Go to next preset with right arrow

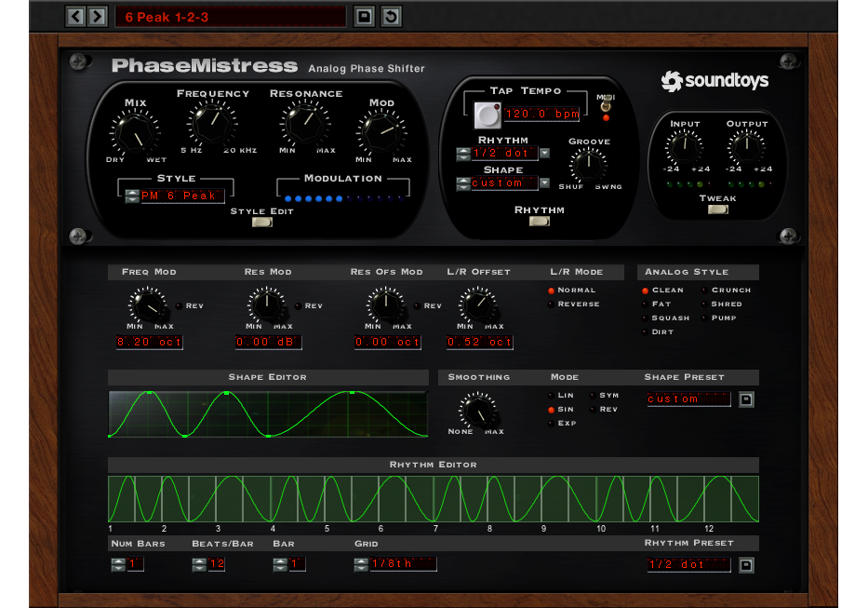[x=98, y=17]
